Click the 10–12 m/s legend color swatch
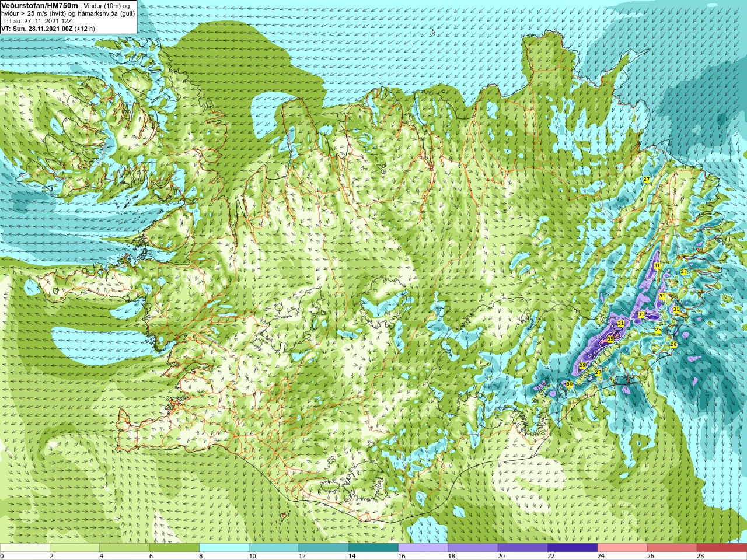Image resolution: width=747 pixels, height=560 pixels. point(274,548)
